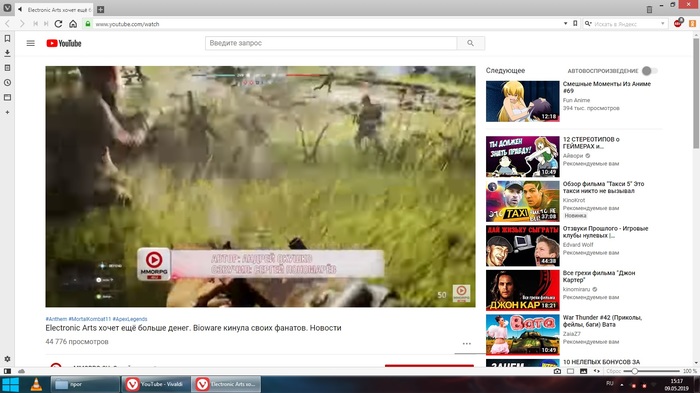The height and width of the screenshot is (393, 700).
Task: Click the browser address bar URL
Action: tap(127, 24)
